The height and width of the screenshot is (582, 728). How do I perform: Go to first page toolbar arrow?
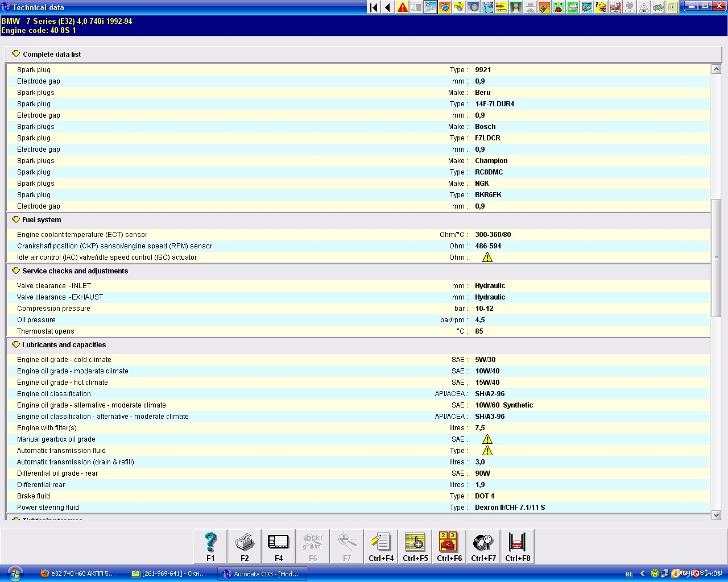pos(374,7)
